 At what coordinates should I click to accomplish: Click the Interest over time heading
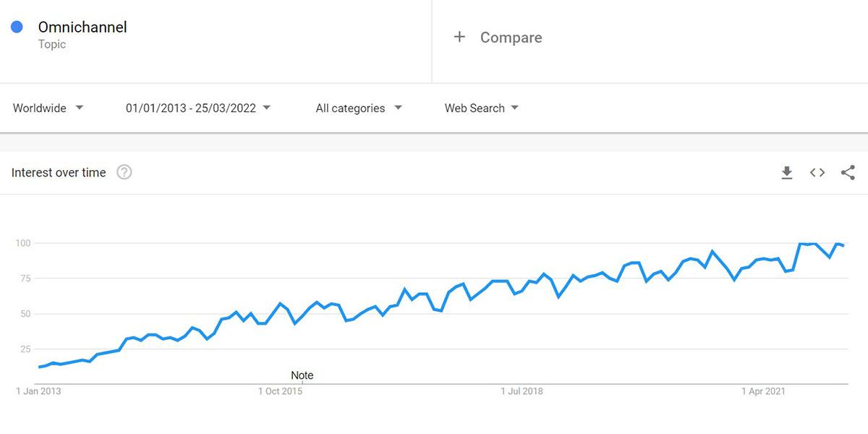[59, 172]
